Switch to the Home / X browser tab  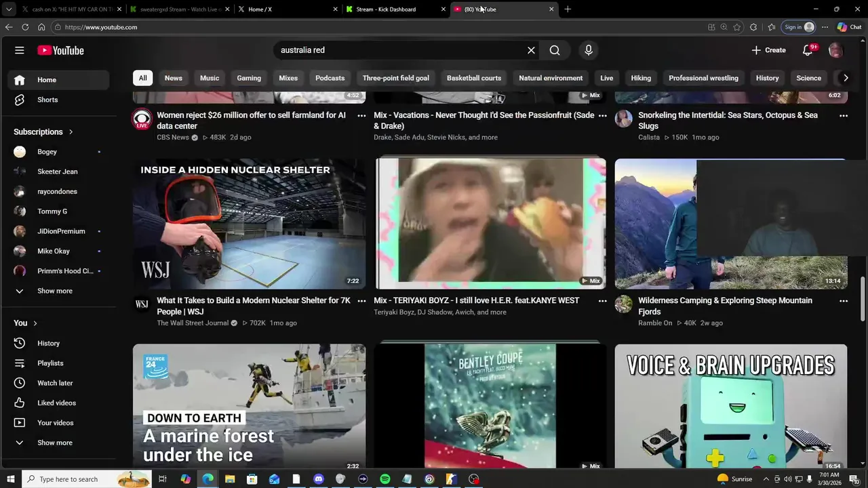pyautogui.click(x=288, y=9)
